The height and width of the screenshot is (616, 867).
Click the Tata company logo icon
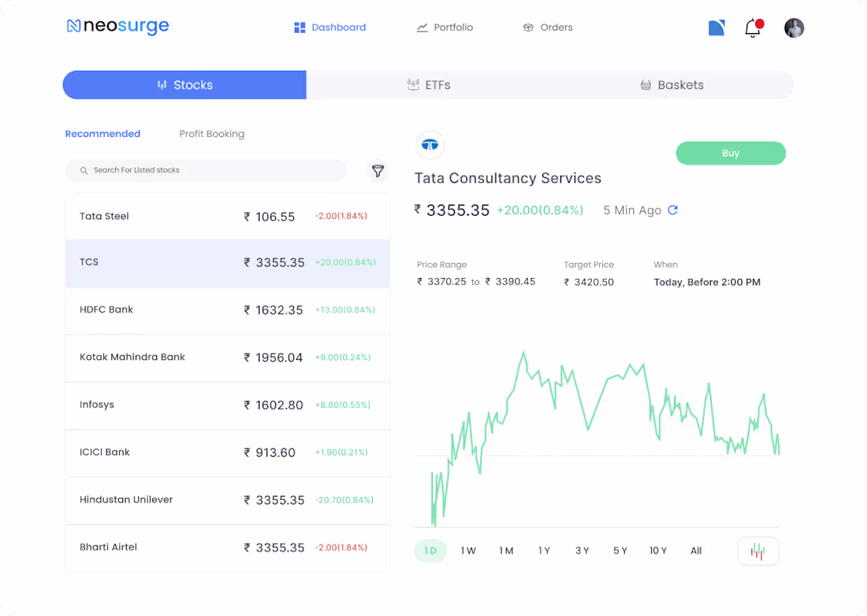pyautogui.click(x=430, y=145)
